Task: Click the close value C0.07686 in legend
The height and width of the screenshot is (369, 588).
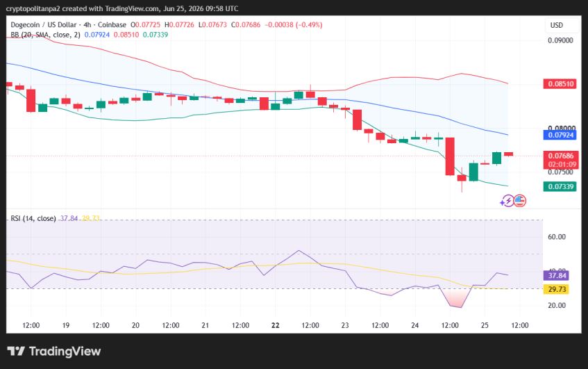Action: click(x=246, y=25)
